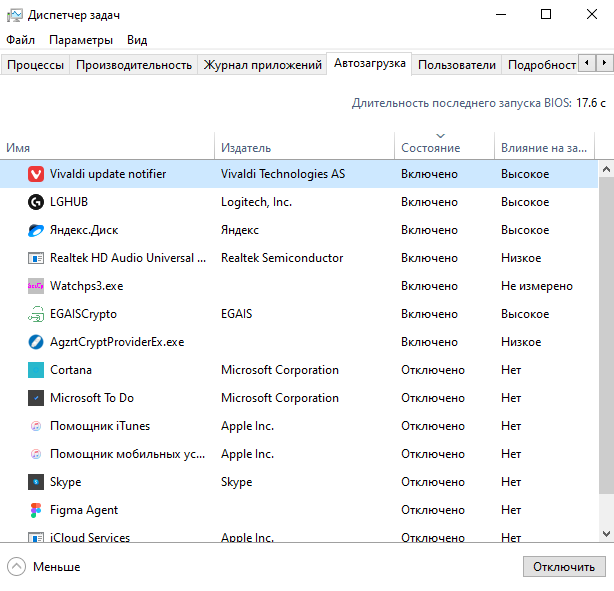The image size is (614, 591).
Task: Click the LGHUB Logitech icon
Action: 36,202
